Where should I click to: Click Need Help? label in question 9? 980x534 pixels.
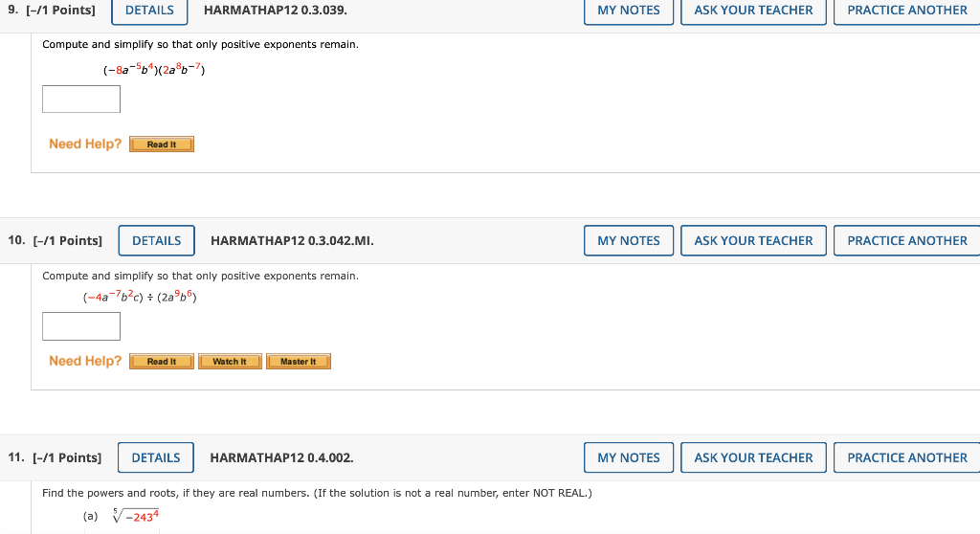pos(85,144)
